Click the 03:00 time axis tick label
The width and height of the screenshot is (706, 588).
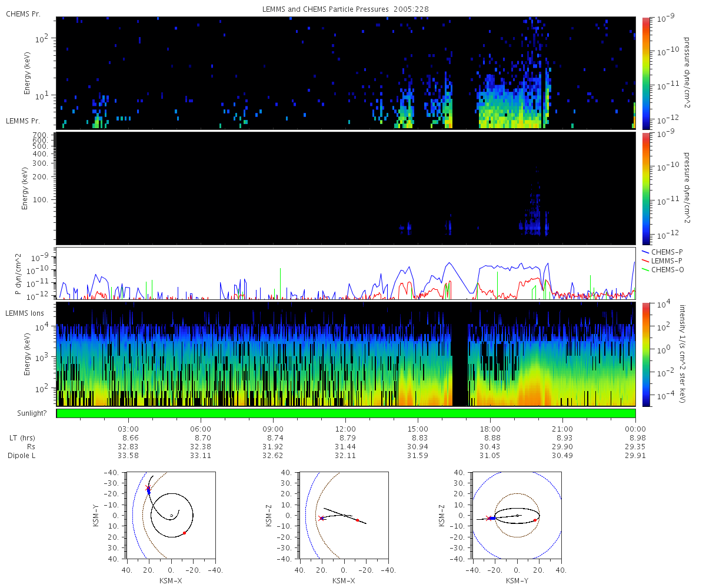[x=128, y=429]
